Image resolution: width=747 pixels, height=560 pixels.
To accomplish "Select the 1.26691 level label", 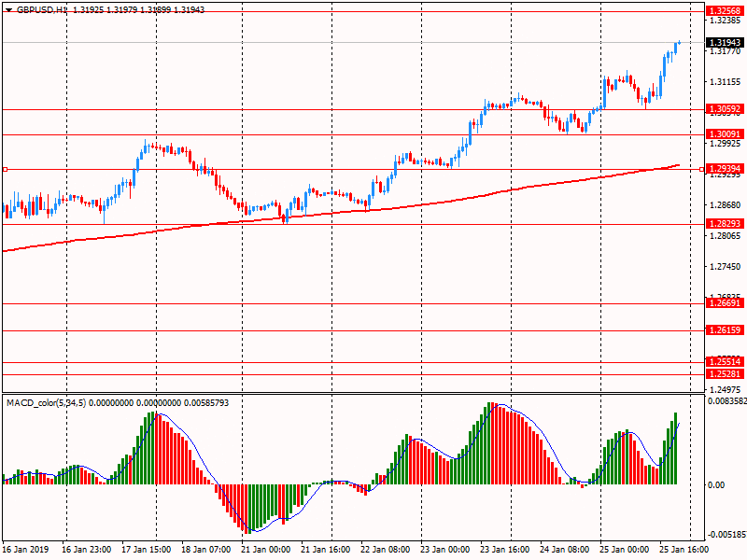I will coord(726,303).
